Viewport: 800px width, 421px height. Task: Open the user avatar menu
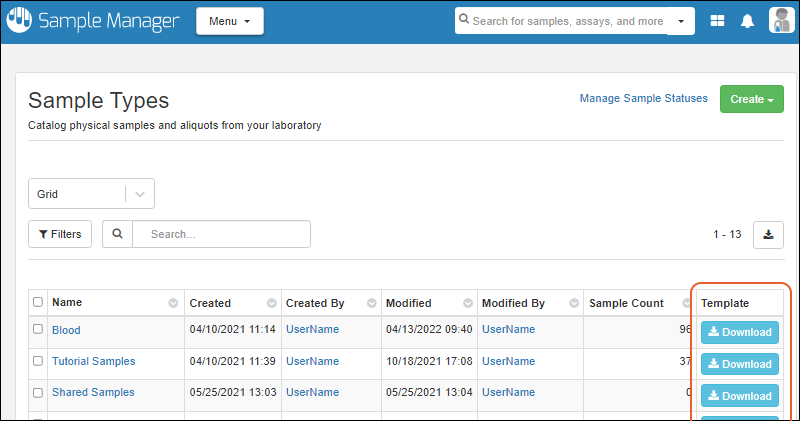tap(782, 21)
